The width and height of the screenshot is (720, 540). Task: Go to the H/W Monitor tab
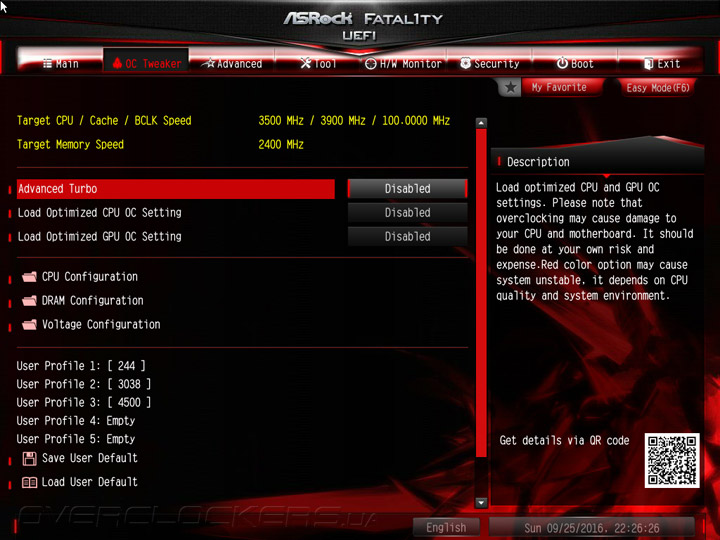pos(403,63)
